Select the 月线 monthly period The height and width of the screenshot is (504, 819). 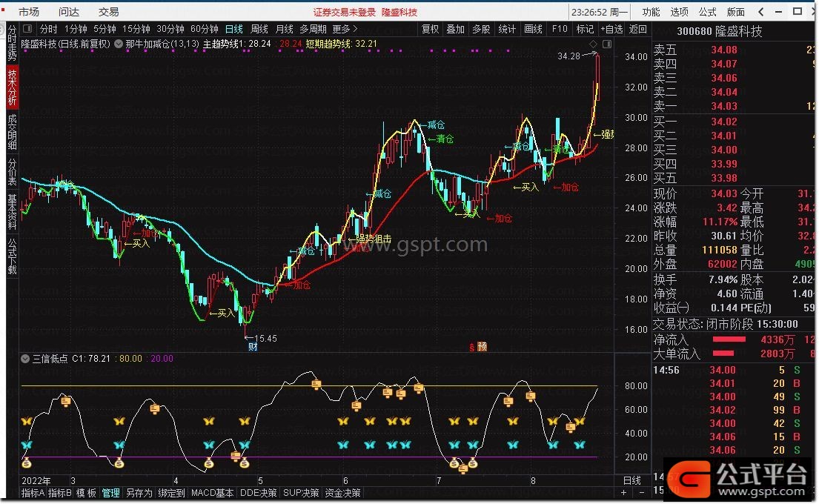(284, 29)
